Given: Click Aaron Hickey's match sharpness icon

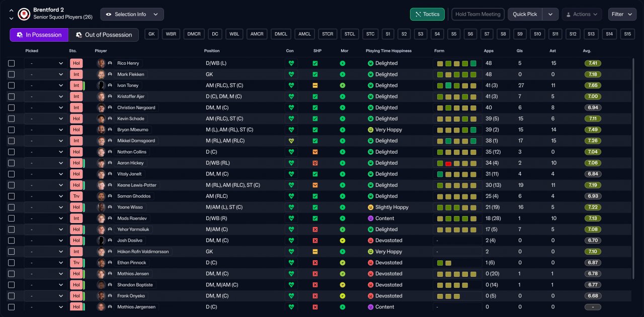Looking at the screenshot, I should click(x=315, y=163).
